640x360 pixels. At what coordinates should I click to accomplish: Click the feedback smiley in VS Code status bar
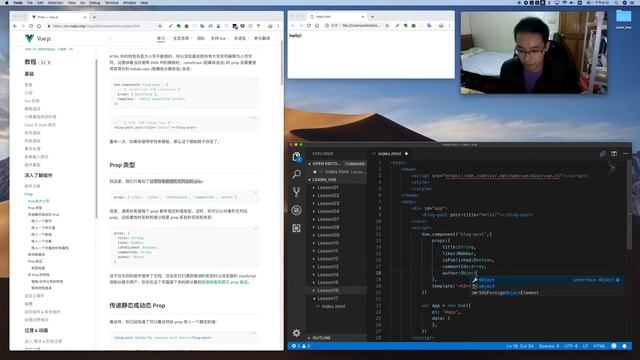coord(614,346)
